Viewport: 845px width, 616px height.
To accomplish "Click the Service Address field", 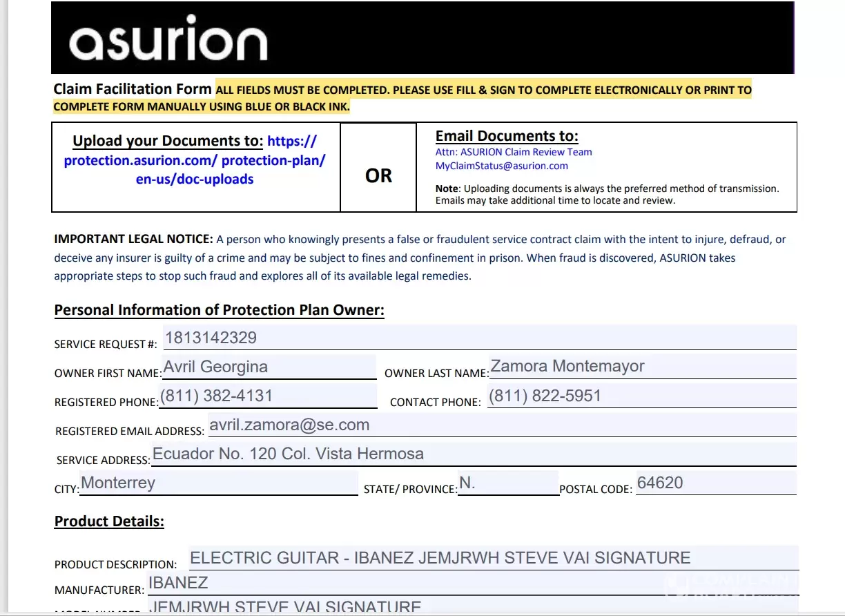I will click(x=473, y=454).
